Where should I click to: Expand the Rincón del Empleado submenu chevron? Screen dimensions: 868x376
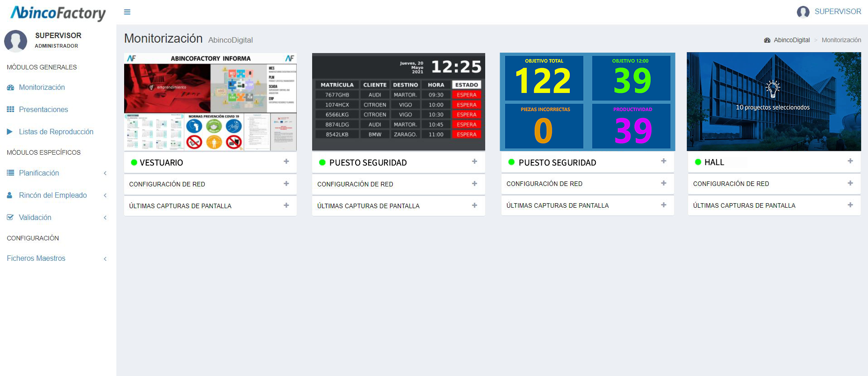pyautogui.click(x=105, y=195)
